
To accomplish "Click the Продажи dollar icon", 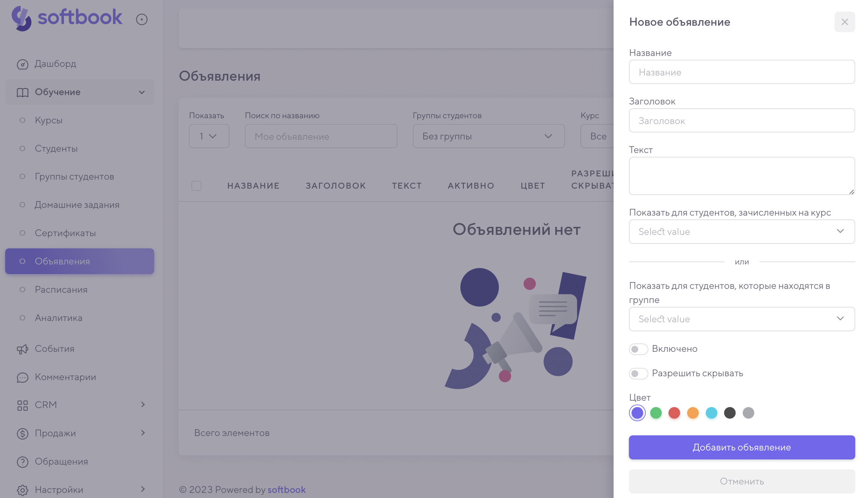I will tap(22, 434).
